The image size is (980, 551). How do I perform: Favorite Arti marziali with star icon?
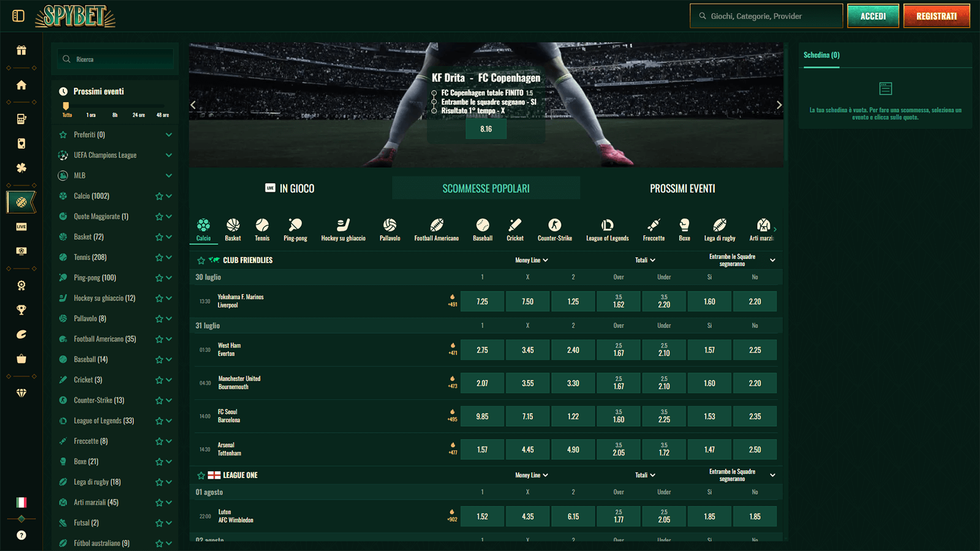point(159,503)
